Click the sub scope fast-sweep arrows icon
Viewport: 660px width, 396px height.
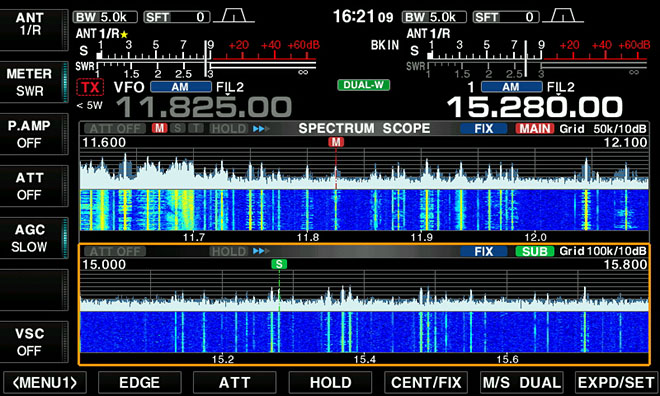261,251
